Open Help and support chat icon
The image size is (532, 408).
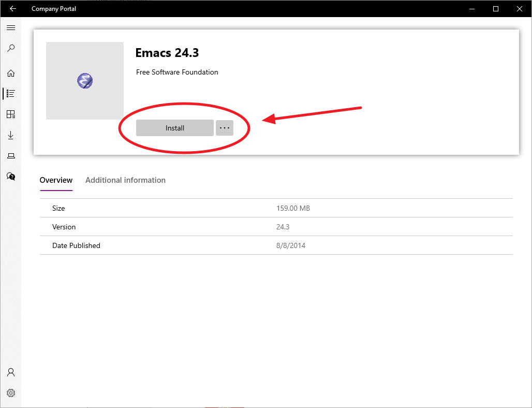pyautogui.click(x=11, y=177)
